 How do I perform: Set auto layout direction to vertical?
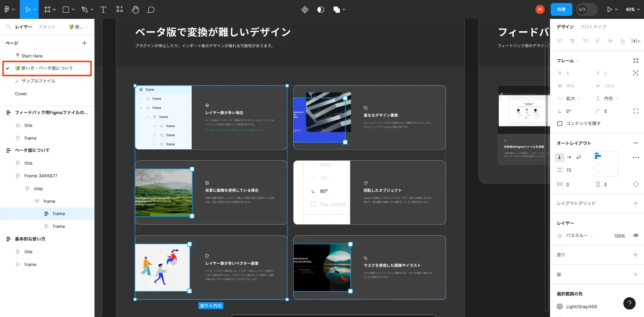coord(560,157)
